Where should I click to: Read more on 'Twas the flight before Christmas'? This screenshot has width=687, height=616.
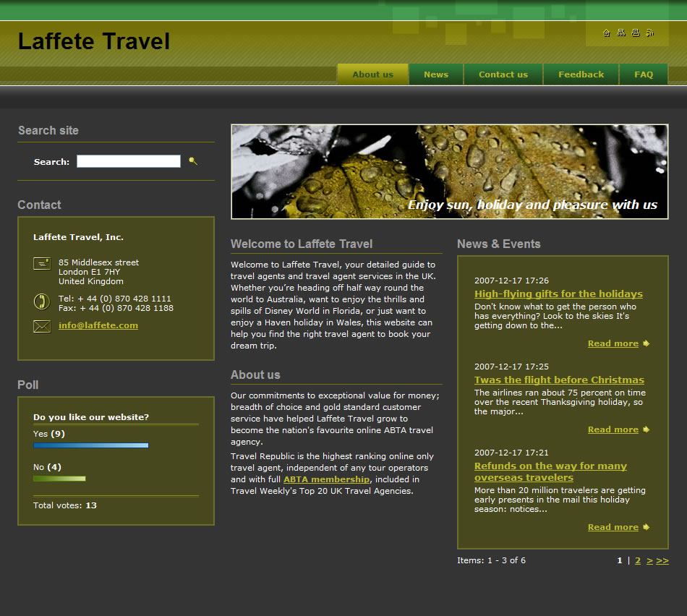(x=613, y=429)
